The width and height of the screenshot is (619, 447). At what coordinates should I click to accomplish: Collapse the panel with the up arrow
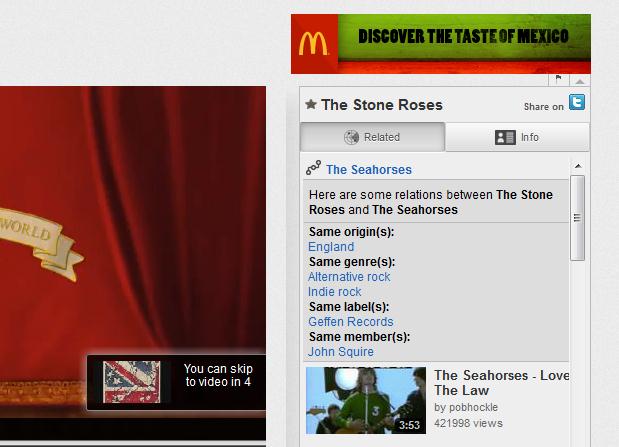[x=580, y=81]
